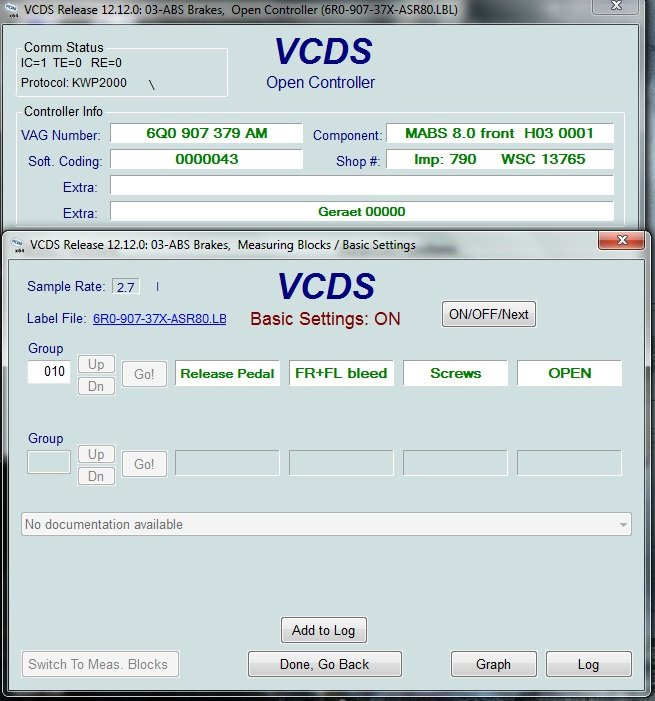
Task: Click the ON/OFF/Next button
Action: [x=489, y=314]
